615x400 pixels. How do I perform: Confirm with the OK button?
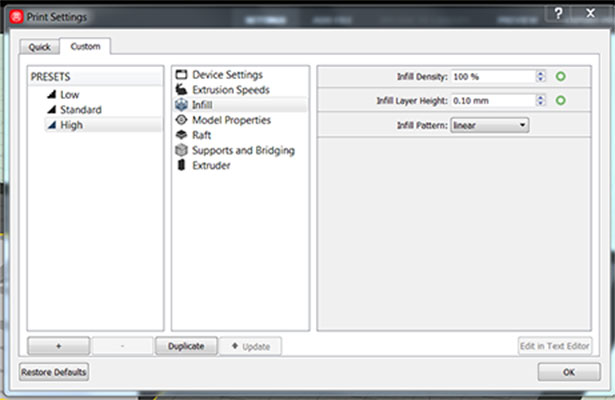tap(569, 372)
